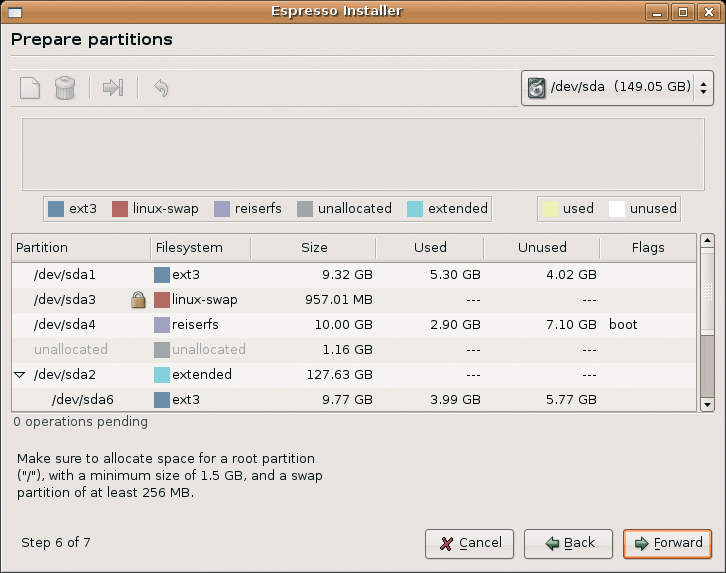
Task: Click the linux-swap color swatch in legend
Action: (120, 209)
